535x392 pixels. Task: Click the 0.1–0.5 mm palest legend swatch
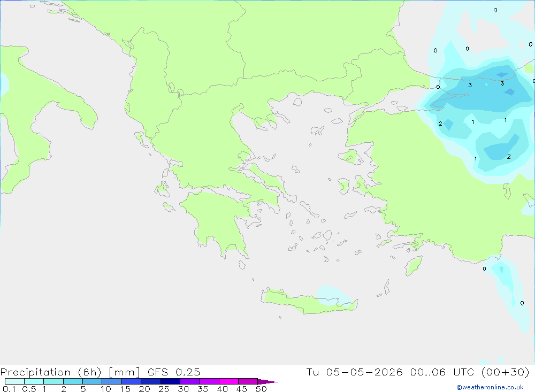(14, 381)
